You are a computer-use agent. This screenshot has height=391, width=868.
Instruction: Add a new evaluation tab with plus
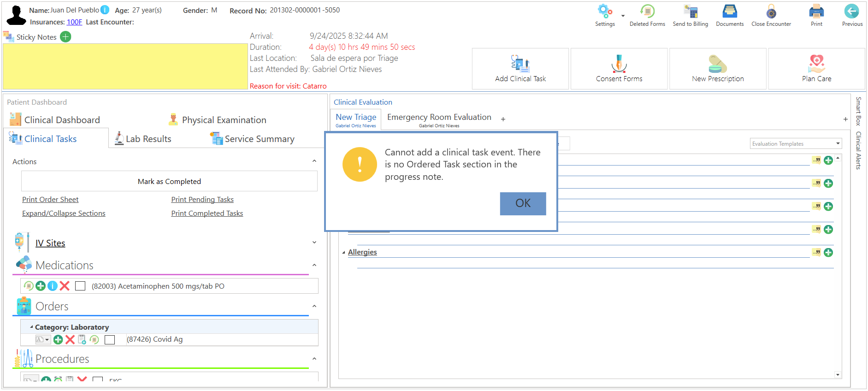(503, 119)
